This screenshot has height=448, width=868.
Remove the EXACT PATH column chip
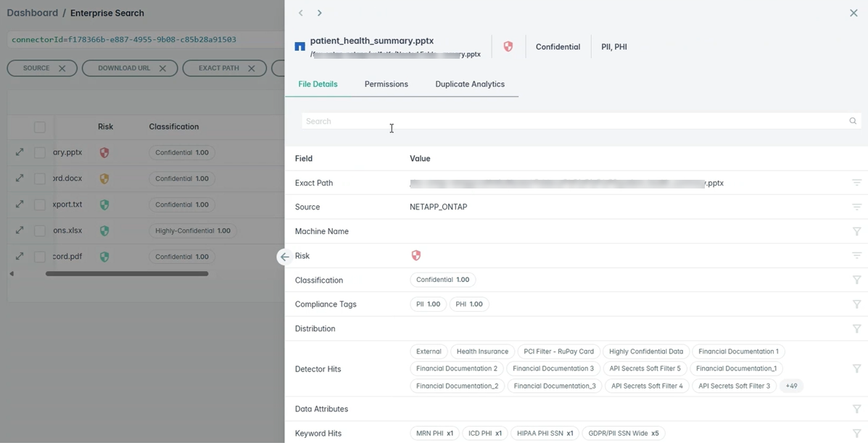tap(252, 69)
